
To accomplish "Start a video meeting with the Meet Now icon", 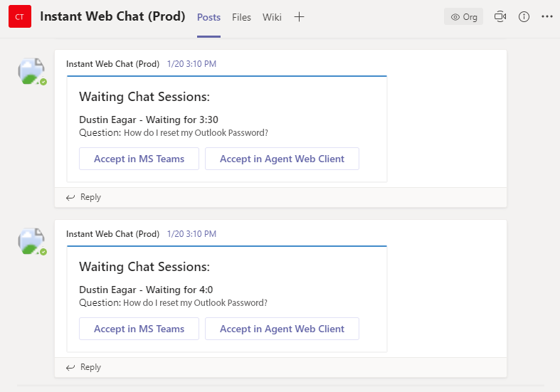I will (x=500, y=17).
